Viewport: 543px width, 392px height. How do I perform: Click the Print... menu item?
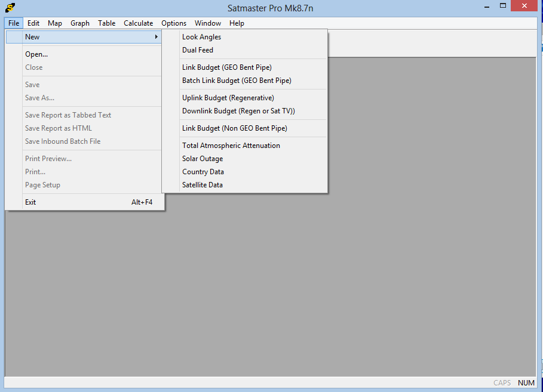point(84,172)
